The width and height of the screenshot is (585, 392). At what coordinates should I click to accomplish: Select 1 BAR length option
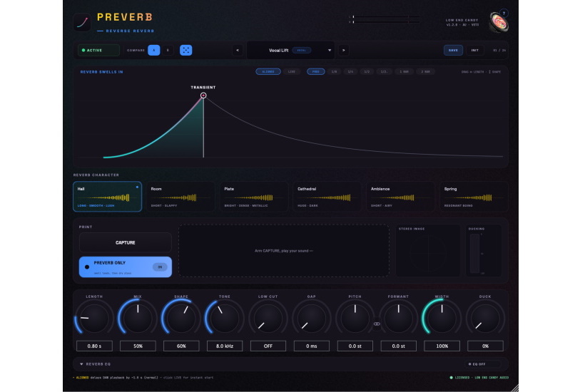404,71
